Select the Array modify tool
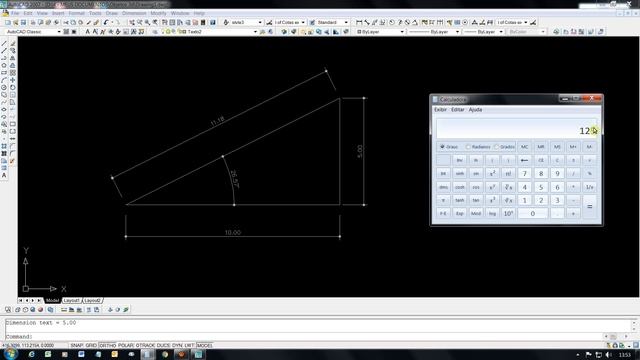Screen dimensions: 640x360 pyautogui.click(x=13, y=73)
